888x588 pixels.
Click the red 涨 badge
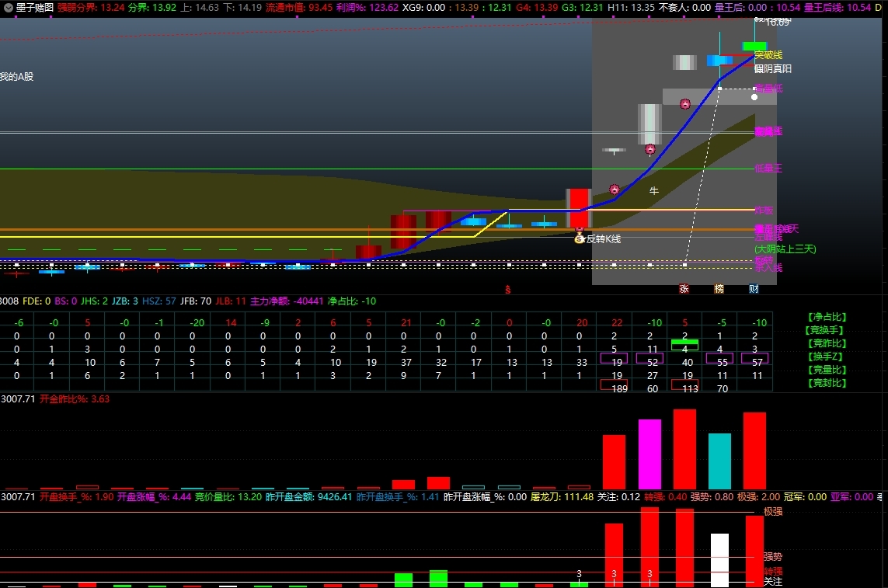pyautogui.click(x=684, y=289)
